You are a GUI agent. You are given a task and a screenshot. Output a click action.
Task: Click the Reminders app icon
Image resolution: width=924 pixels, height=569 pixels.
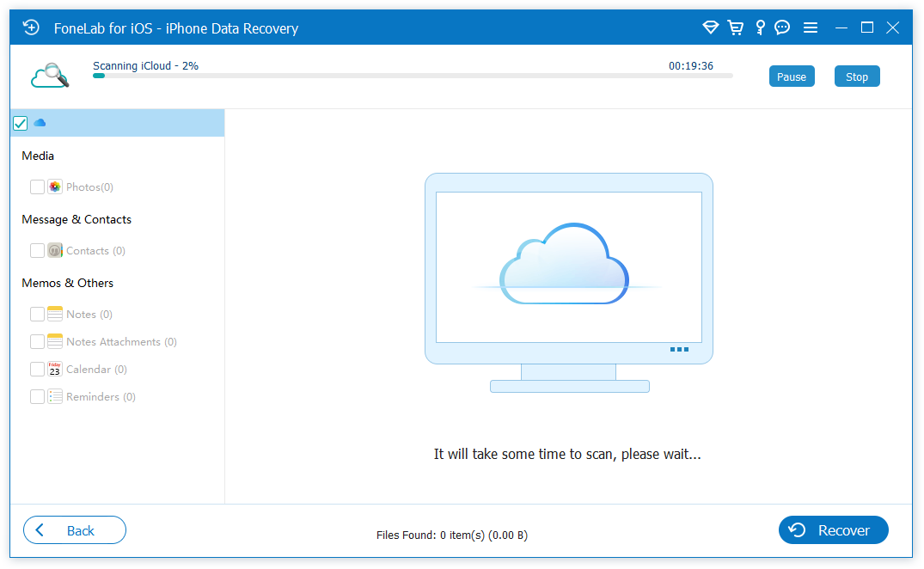[55, 396]
